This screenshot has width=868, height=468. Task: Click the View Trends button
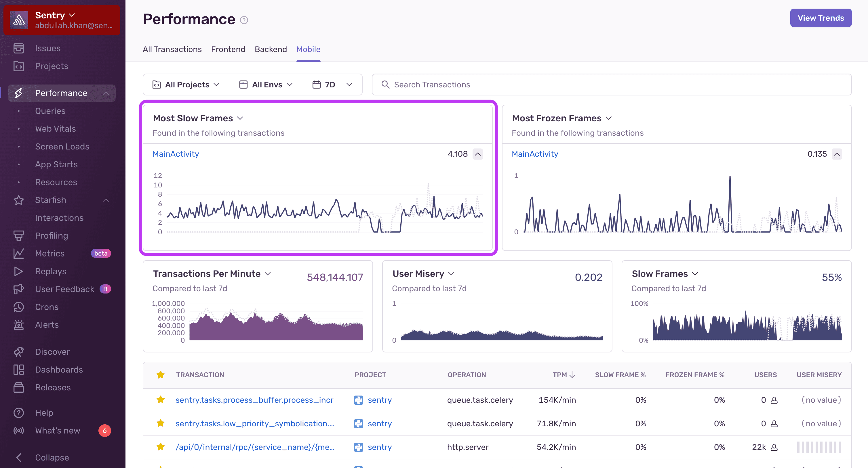coord(821,17)
